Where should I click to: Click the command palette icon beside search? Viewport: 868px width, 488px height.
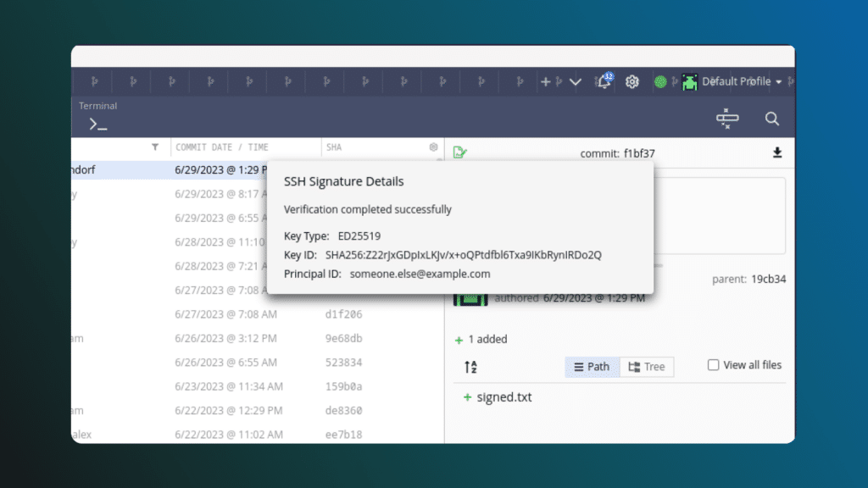click(x=727, y=119)
